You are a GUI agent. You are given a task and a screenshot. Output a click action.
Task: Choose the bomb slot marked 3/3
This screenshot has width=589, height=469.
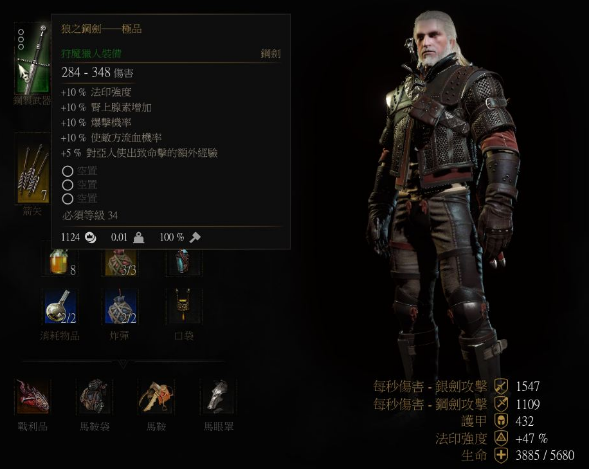(x=121, y=262)
